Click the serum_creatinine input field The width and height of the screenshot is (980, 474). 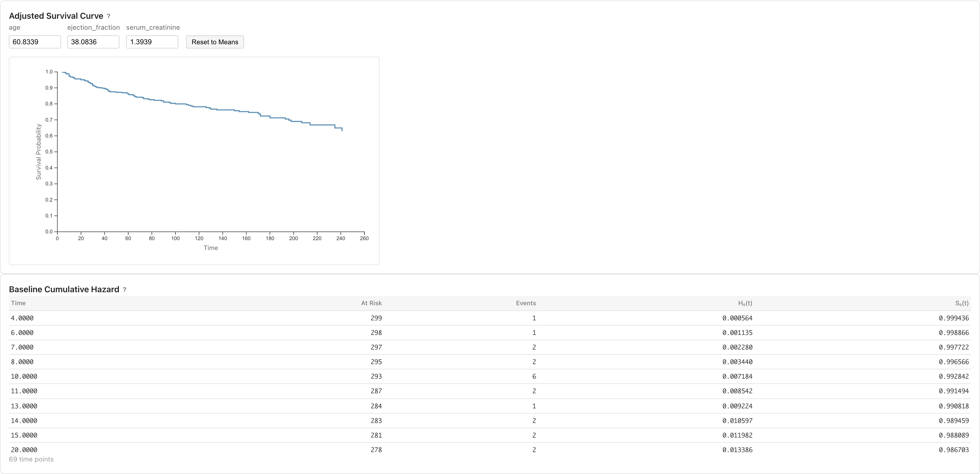click(x=152, y=42)
